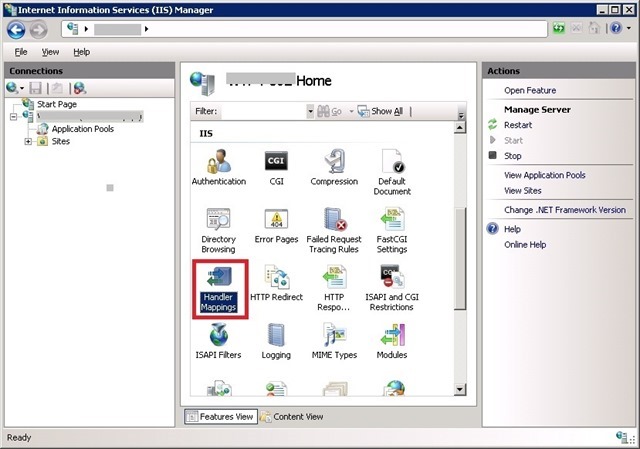Open the Error Pages feature

[x=276, y=226]
